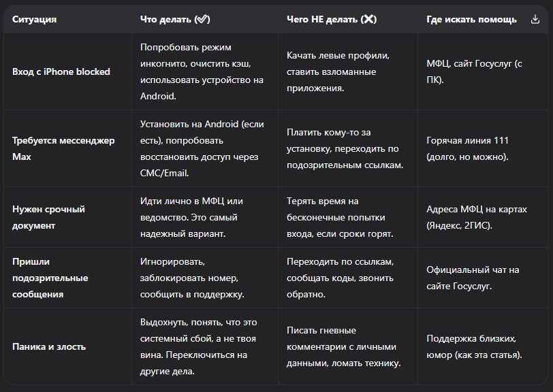Click the "Требуется мессенджер Max" row label
The image size is (553, 392).
[63, 148]
